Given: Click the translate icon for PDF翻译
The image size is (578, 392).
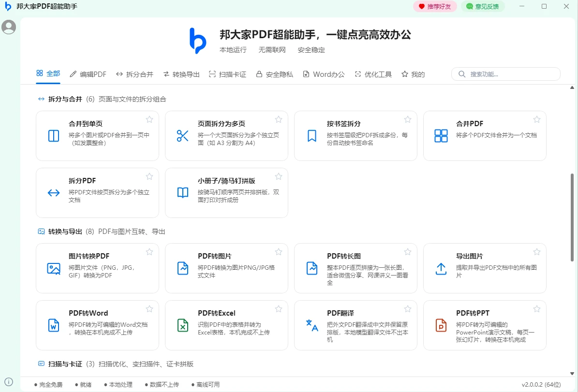Looking at the screenshot, I should tap(312, 325).
